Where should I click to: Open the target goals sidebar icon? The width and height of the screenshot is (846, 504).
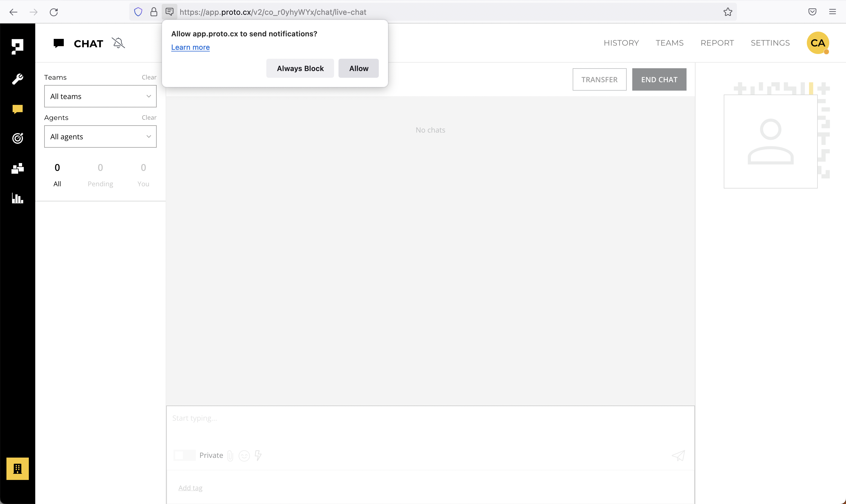[x=18, y=138]
